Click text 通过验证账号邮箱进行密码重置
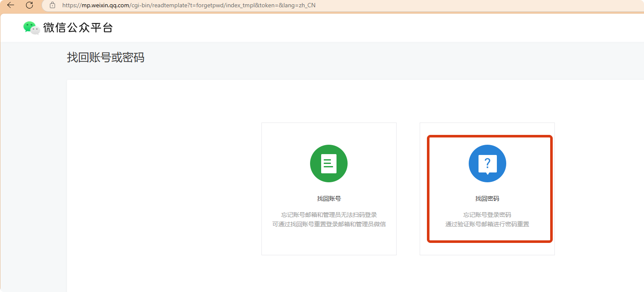The height and width of the screenshot is (292, 644). pos(487,224)
